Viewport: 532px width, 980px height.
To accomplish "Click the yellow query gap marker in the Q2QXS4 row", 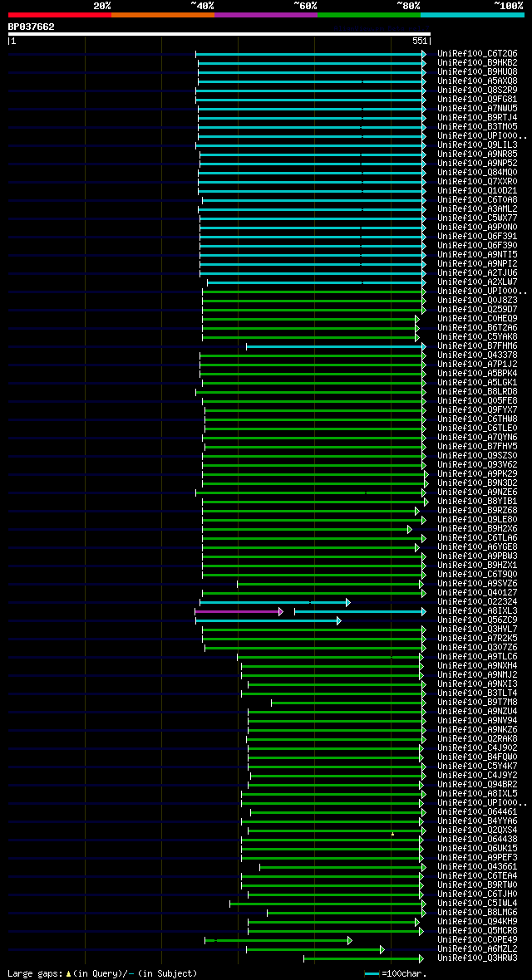I will coord(392,834).
